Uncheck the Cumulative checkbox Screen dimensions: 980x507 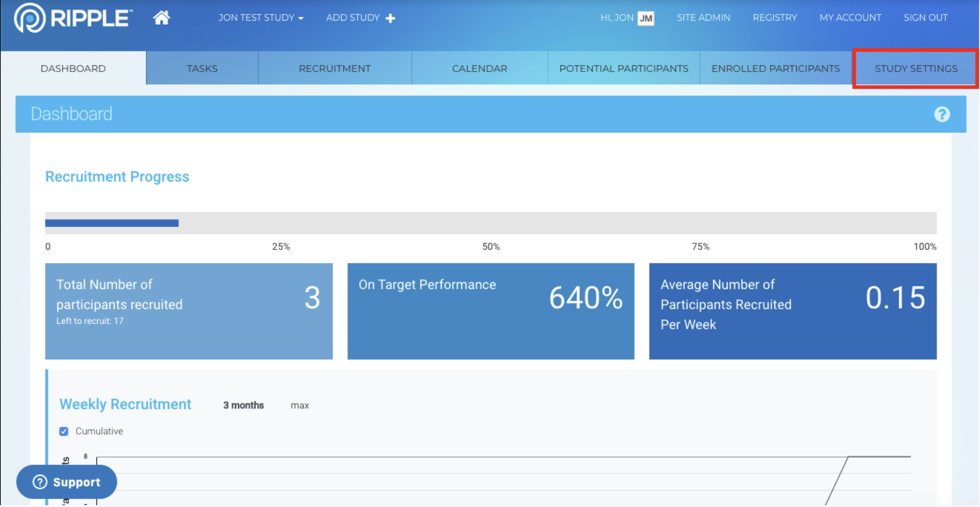[64, 431]
